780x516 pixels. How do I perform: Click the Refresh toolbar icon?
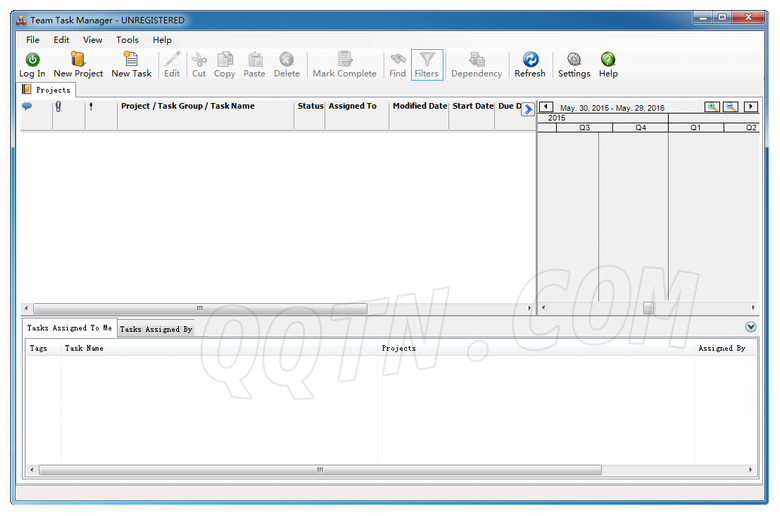point(530,65)
